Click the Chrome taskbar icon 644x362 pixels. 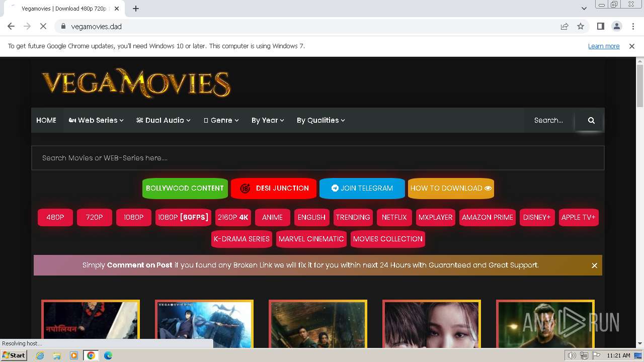point(91,355)
